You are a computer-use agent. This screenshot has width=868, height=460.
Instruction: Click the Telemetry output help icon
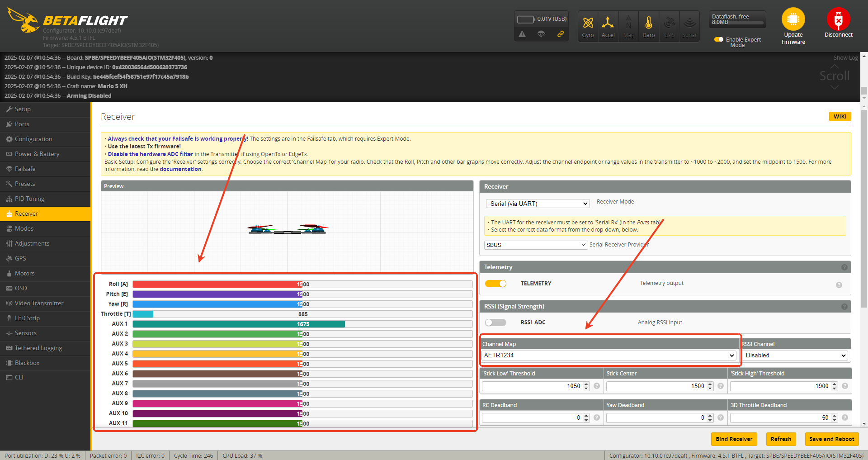839,285
